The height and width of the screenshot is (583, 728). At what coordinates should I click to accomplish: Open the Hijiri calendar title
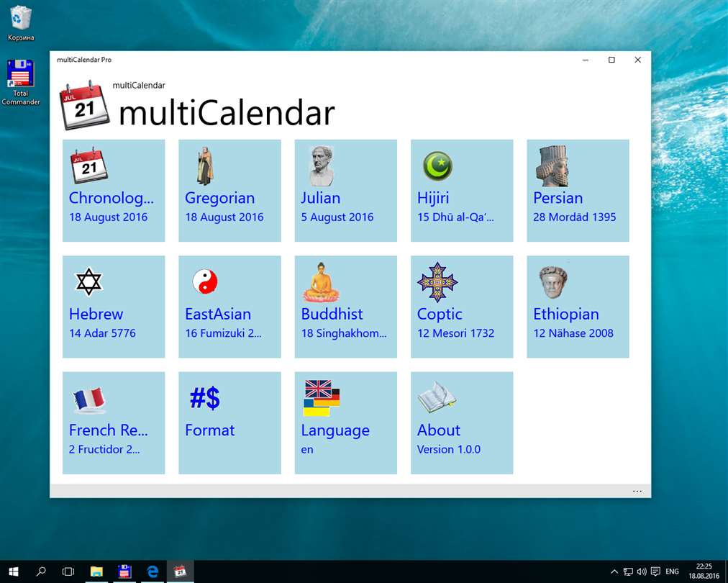(x=433, y=199)
